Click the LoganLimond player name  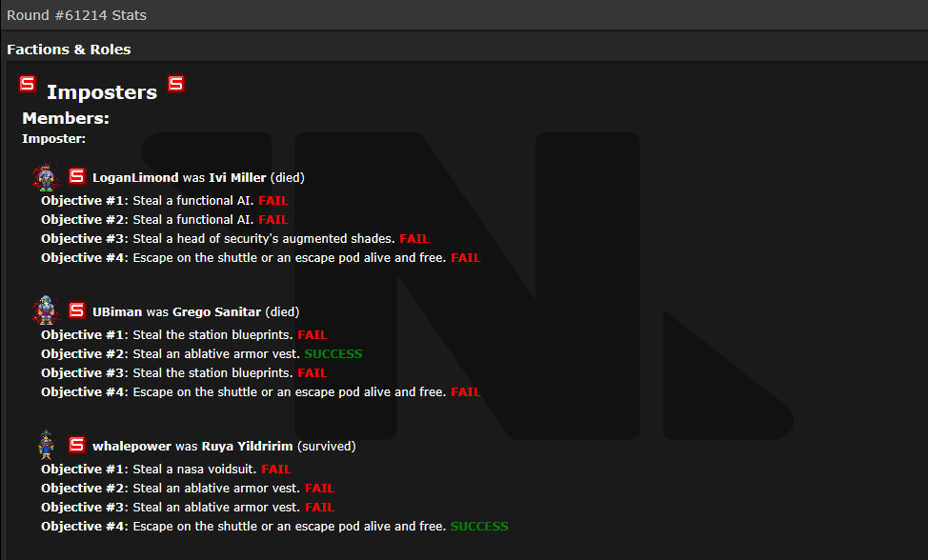coord(135,178)
